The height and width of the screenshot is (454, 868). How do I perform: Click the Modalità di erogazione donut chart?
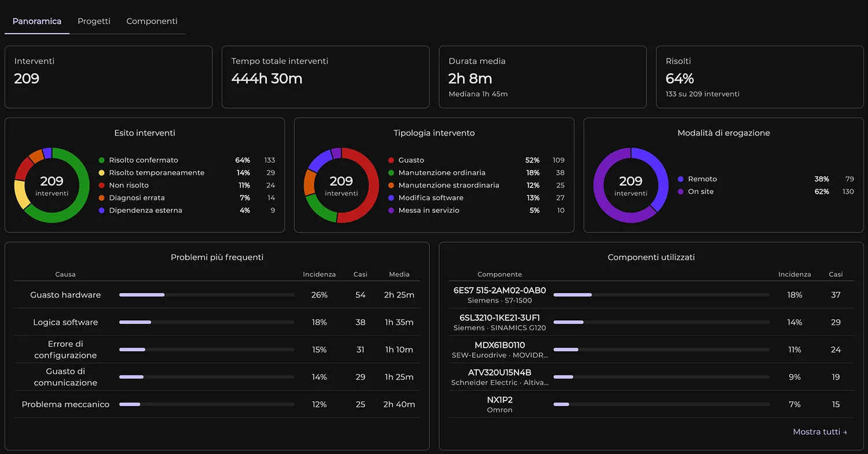tap(631, 185)
